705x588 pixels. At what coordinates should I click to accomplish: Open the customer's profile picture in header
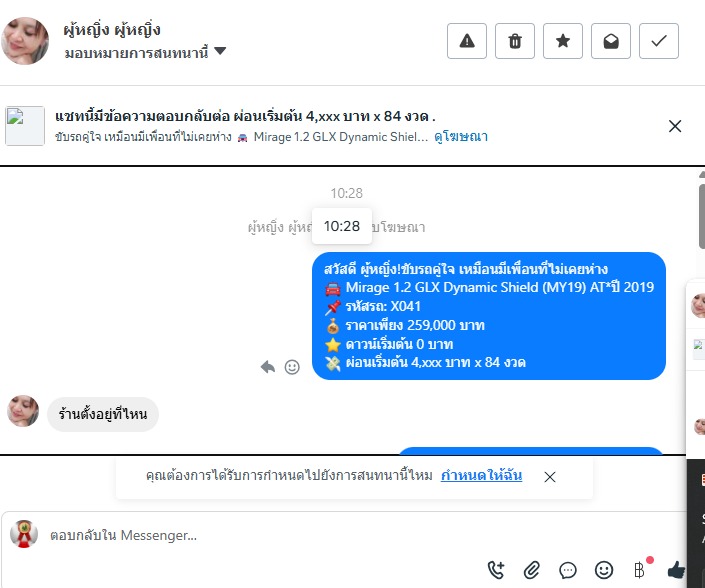pyautogui.click(x=25, y=41)
